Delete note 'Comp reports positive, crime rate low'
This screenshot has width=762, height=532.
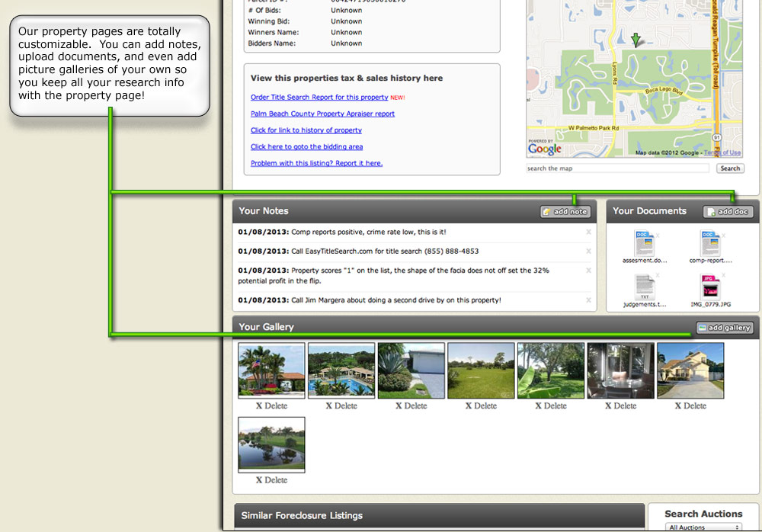coord(588,232)
